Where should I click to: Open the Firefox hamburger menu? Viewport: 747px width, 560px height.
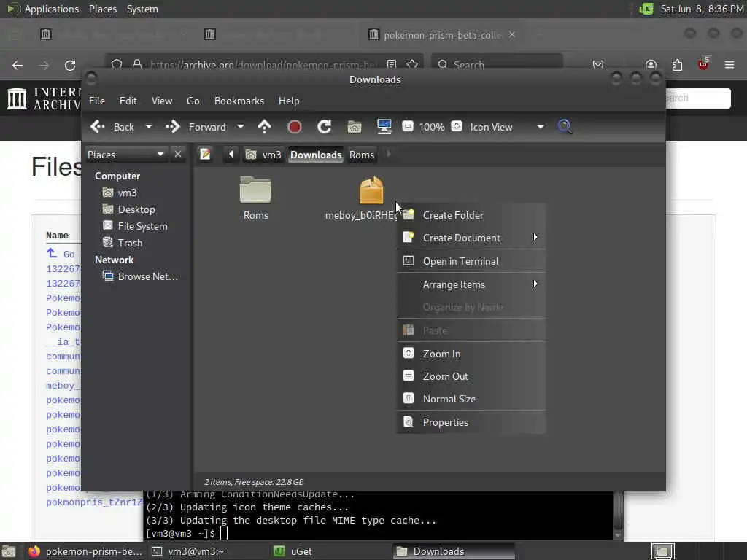[x=729, y=65]
